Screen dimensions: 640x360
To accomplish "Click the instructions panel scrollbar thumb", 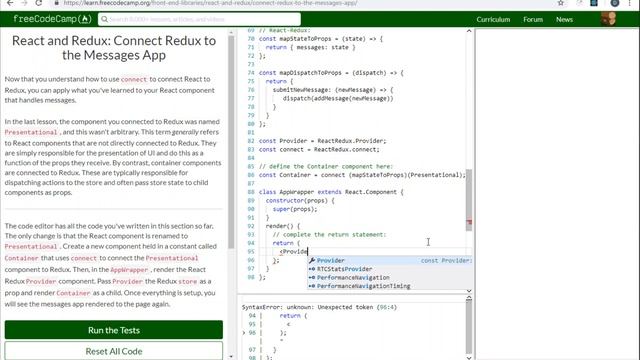I will point(231,142).
